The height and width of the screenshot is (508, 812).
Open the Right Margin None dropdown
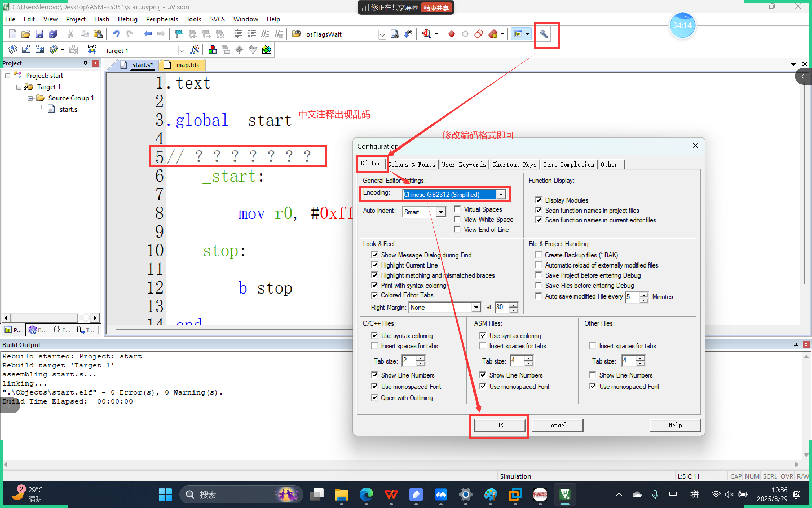click(x=476, y=307)
